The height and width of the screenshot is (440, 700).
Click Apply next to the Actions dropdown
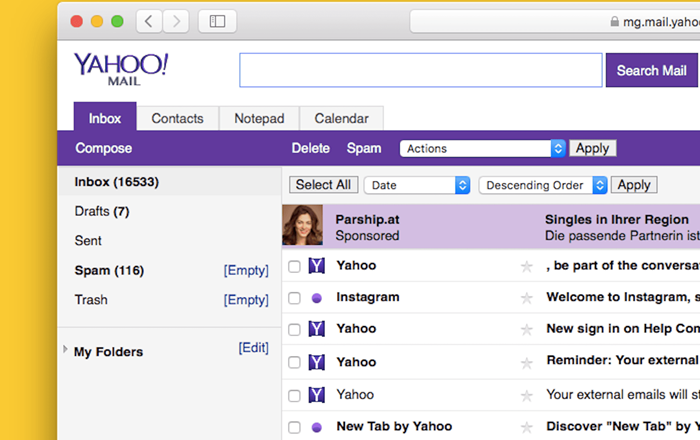click(592, 148)
